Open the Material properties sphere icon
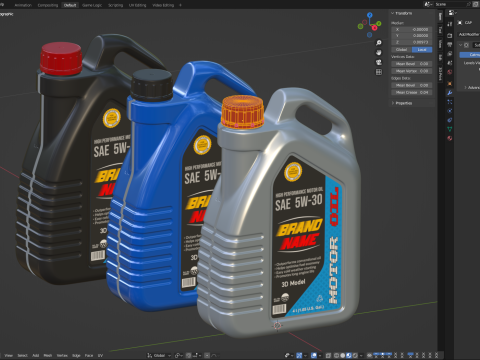 click(450, 138)
